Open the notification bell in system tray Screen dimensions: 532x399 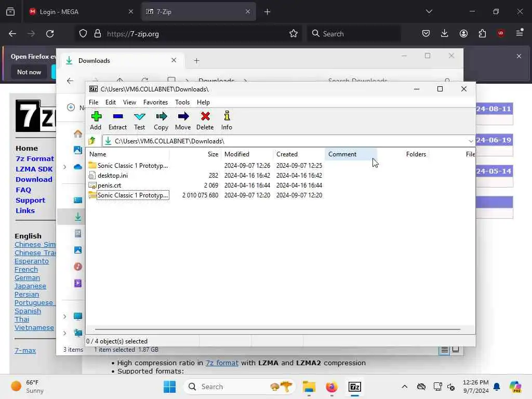pos(496,387)
